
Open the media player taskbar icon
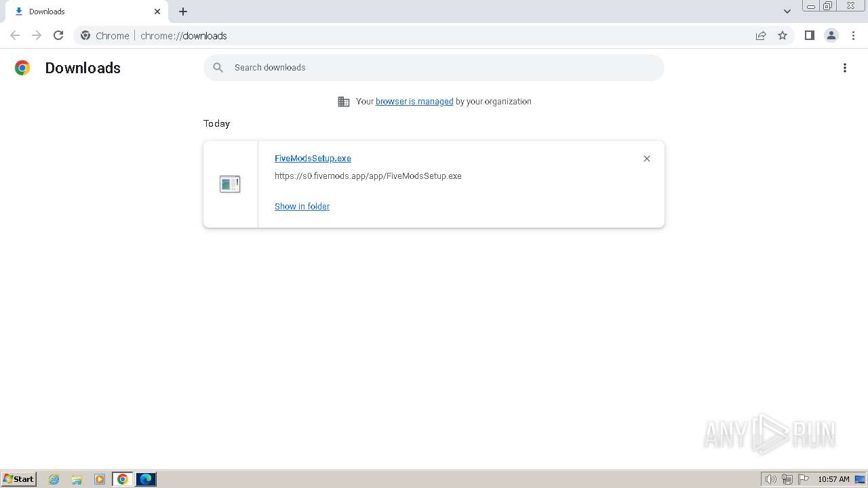[x=100, y=479]
